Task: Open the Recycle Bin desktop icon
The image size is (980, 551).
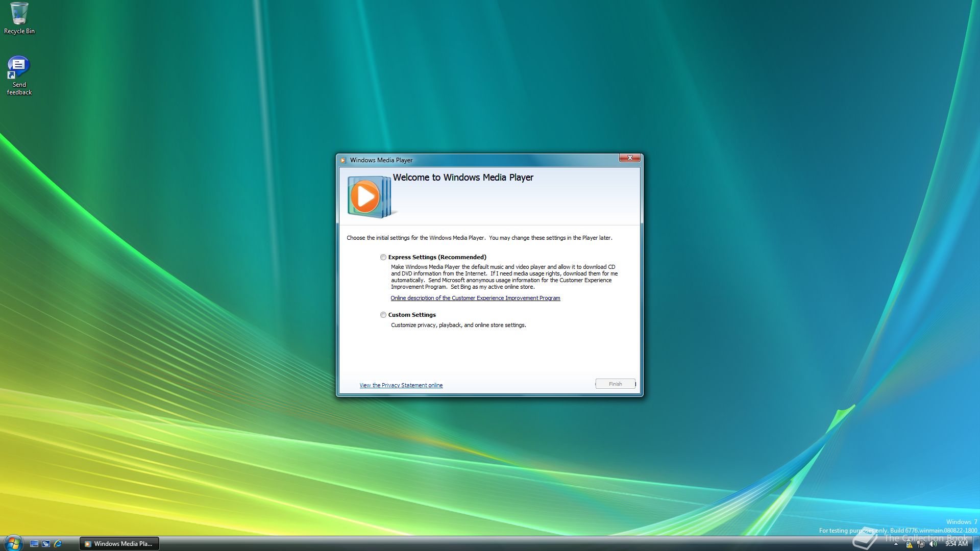Action: point(19,18)
